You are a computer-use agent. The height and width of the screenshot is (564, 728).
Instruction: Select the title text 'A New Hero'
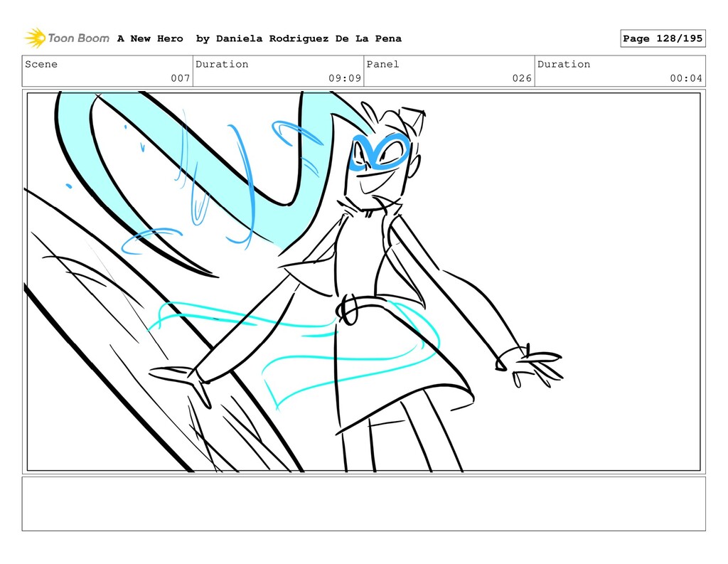point(150,38)
